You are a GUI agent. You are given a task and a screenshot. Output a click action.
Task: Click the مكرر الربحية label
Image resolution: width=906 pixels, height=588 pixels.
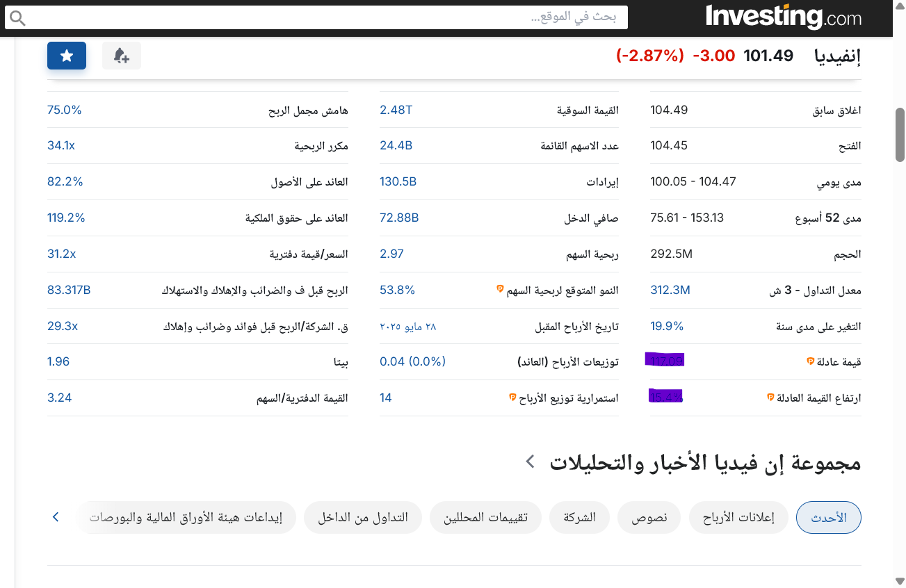pyautogui.click(x=321, y=146)
